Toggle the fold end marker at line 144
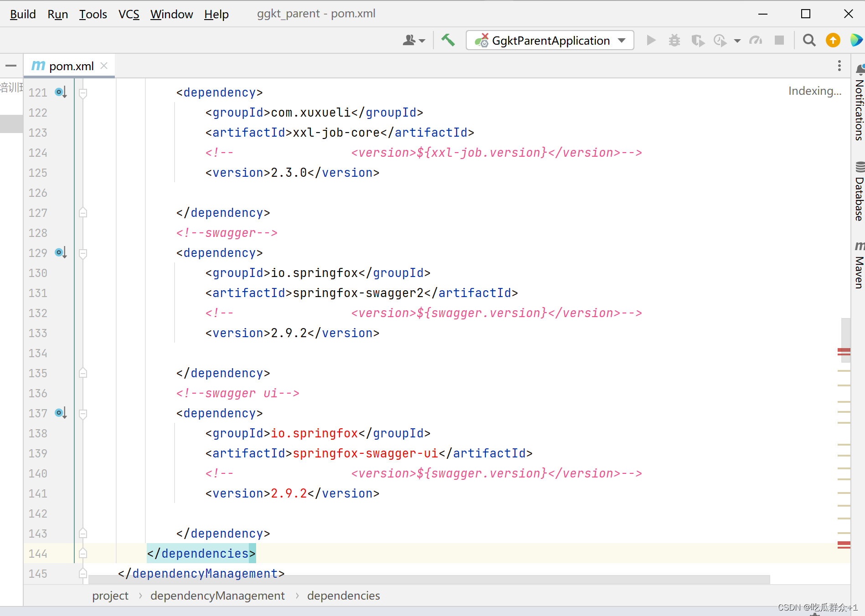Viewport: 865px width, 616px height. tap(83, 554)
